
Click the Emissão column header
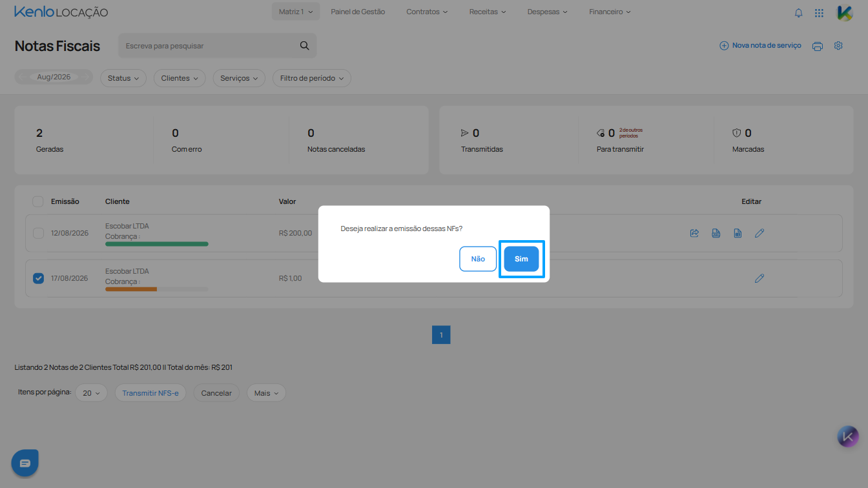pyautogui.click(x=65, y=201)
